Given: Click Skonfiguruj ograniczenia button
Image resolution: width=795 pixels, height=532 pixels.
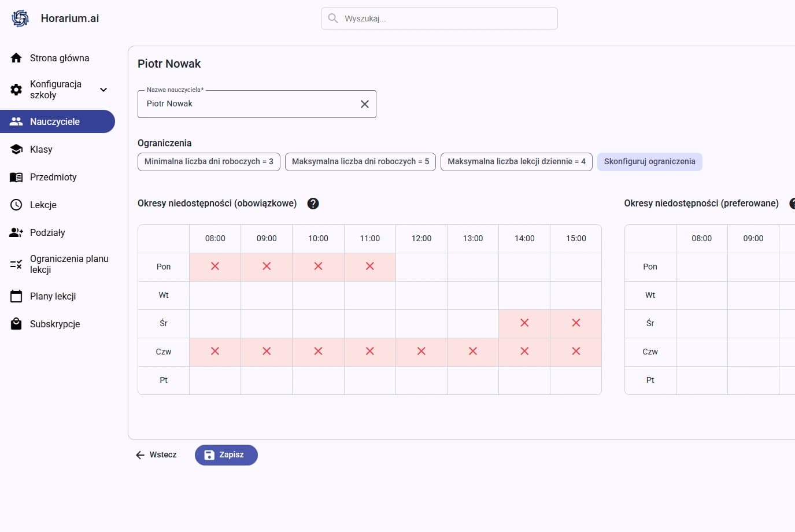Looking at the screenshot, I should [x=649, y=162].
